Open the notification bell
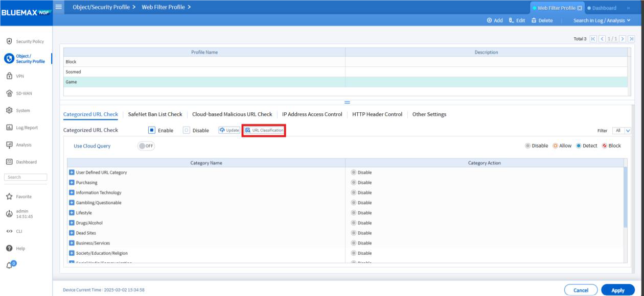Screen dimensions: 644x296 pyautogui.click(x=10, y=265)
